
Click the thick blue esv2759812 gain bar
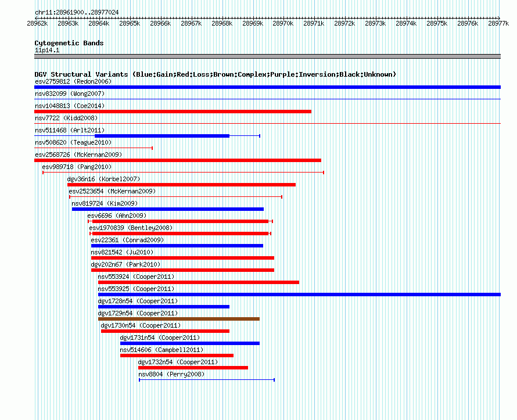click(267, 87)
